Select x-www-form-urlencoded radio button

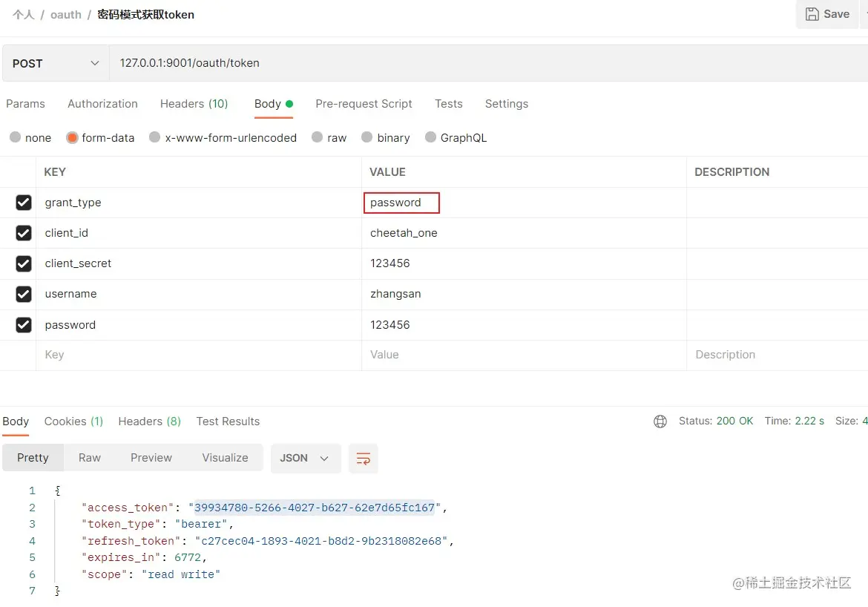click(x=155, y=137)
